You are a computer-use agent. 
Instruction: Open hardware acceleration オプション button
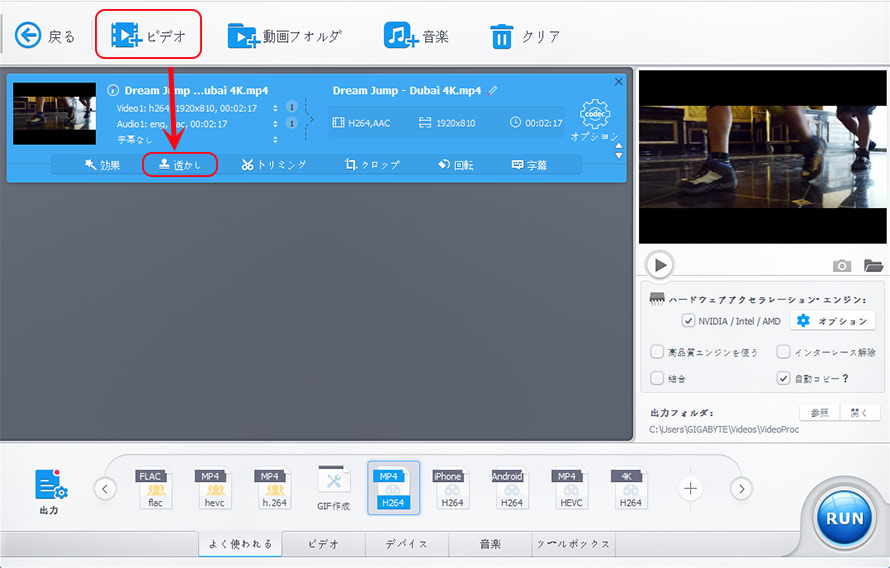click(832, 321)
